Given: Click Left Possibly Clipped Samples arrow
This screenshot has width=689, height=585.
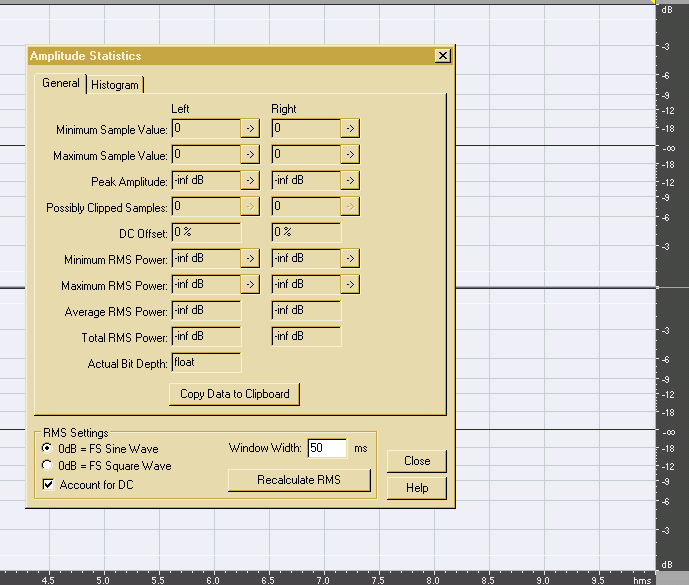Looking at the screenshot, I should coord(250,206).
